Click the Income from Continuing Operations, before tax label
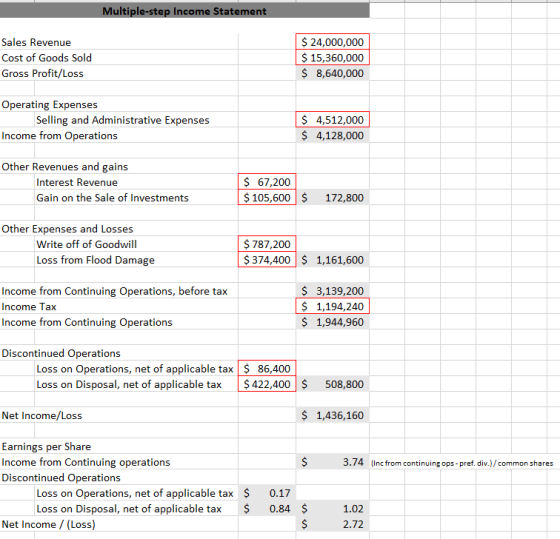560x539 pixels. pos(114,291)
